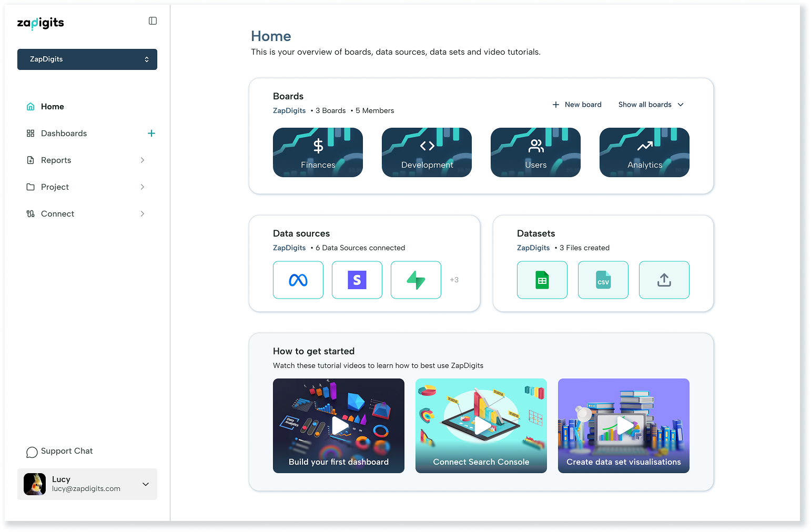Create a new board
The height and width of the screenshot is (532, 811).
[x=577, y=105]
